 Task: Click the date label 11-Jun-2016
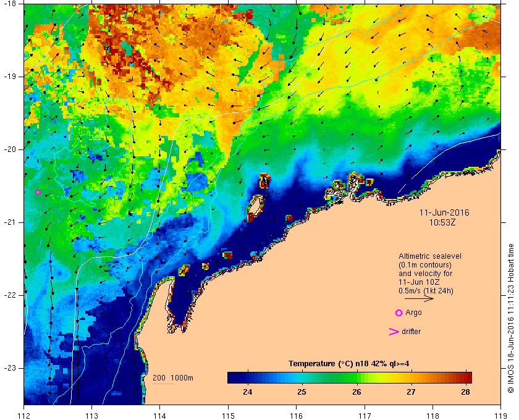point(444,212)
